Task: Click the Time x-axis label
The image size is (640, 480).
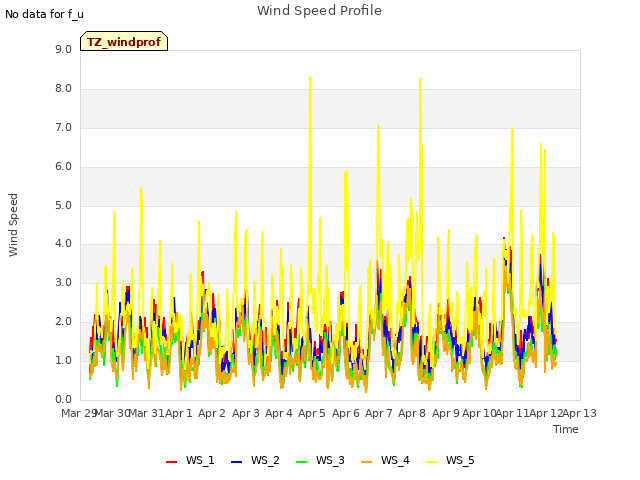Action: [x=566, y=429]
